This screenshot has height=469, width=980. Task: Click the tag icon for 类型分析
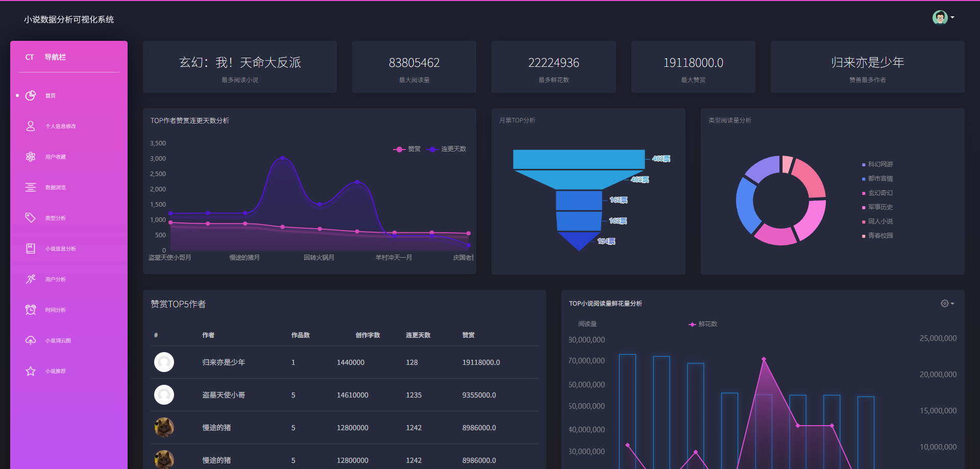31,218
